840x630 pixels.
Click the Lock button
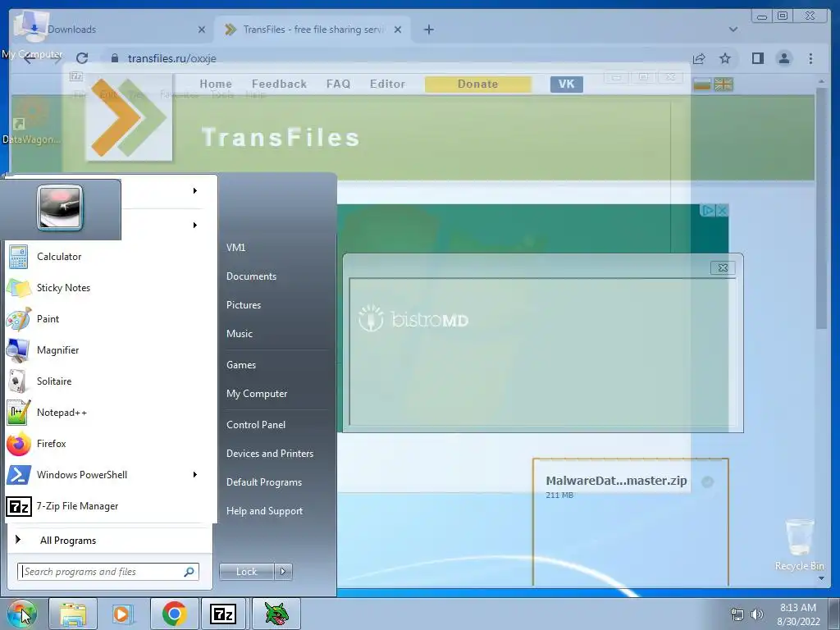pos(246,572)
